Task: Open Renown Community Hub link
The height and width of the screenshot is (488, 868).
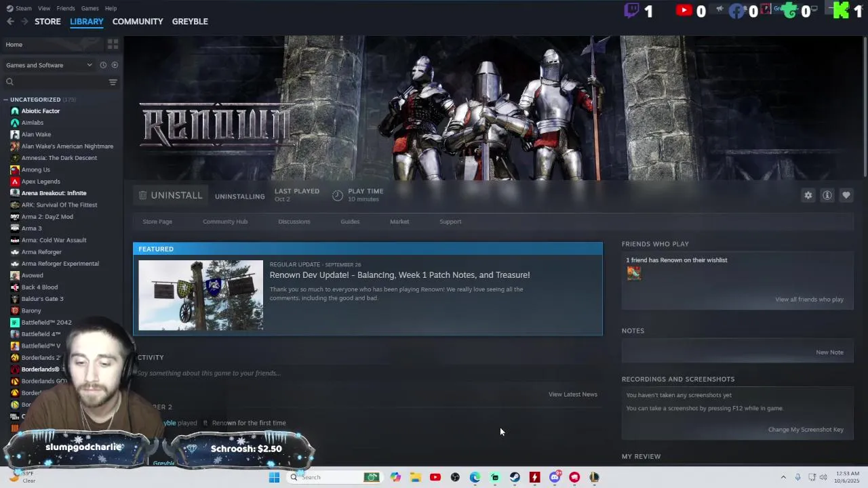Action: [225, 222]
